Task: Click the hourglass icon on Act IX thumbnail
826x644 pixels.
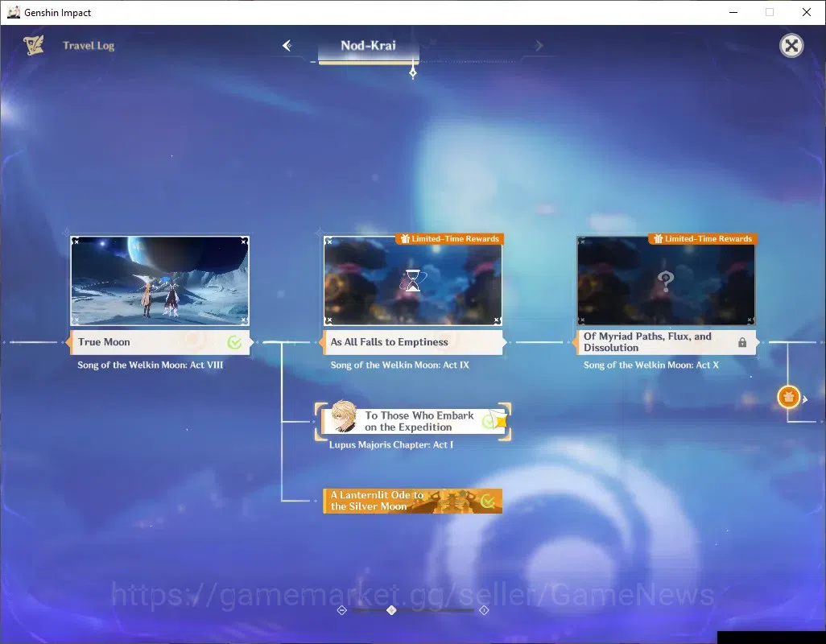Action: click(413, 280)
